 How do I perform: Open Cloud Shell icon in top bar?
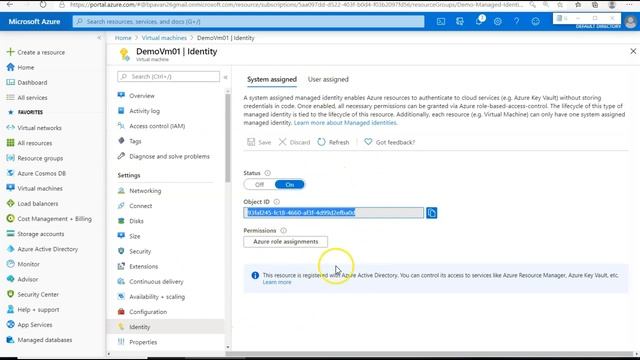(x=441, y=22)
